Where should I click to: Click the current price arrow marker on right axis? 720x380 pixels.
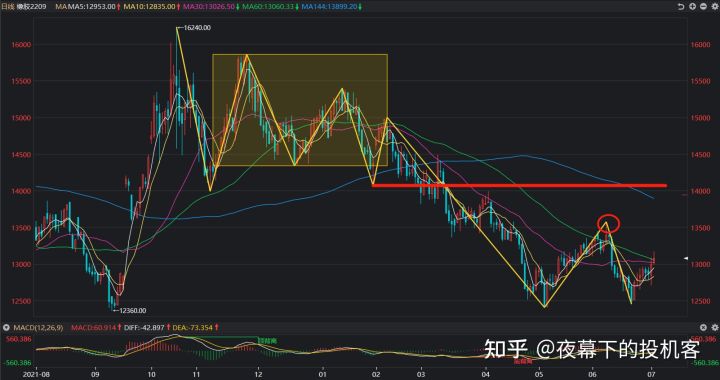pos(686,259)
